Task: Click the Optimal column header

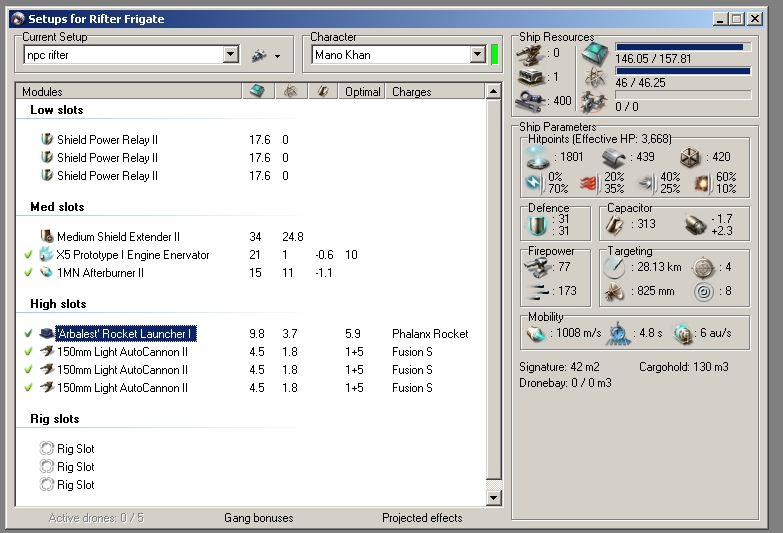Action: click(362, 91)
